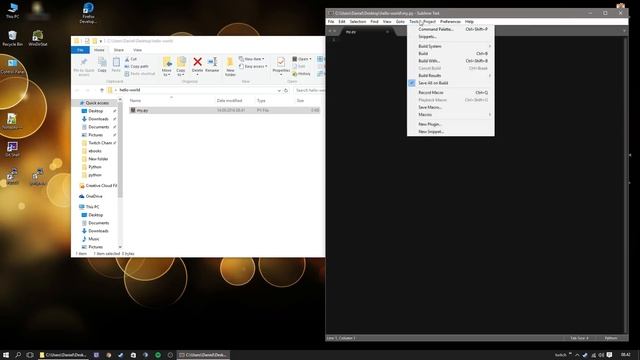Open address bar history dropdown in Explorer
The height and width of the screenshot is (360, 640).
pyautogui.click(x=279, y=90)
